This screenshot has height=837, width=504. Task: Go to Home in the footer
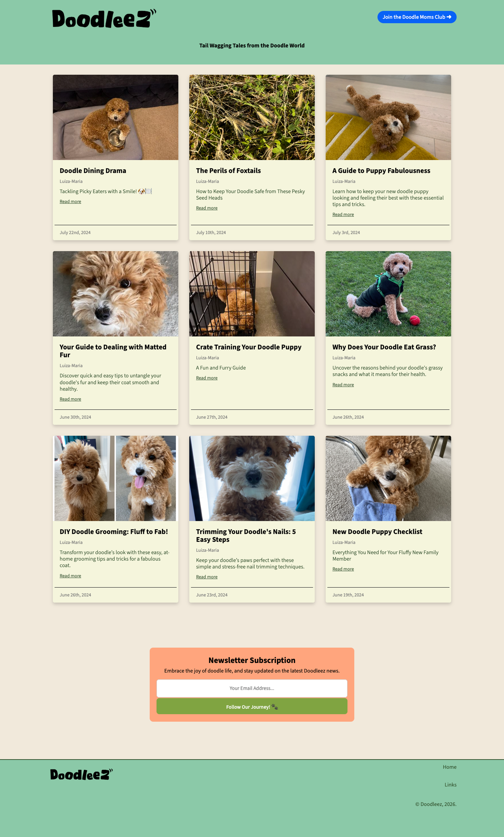pos(449,767)
